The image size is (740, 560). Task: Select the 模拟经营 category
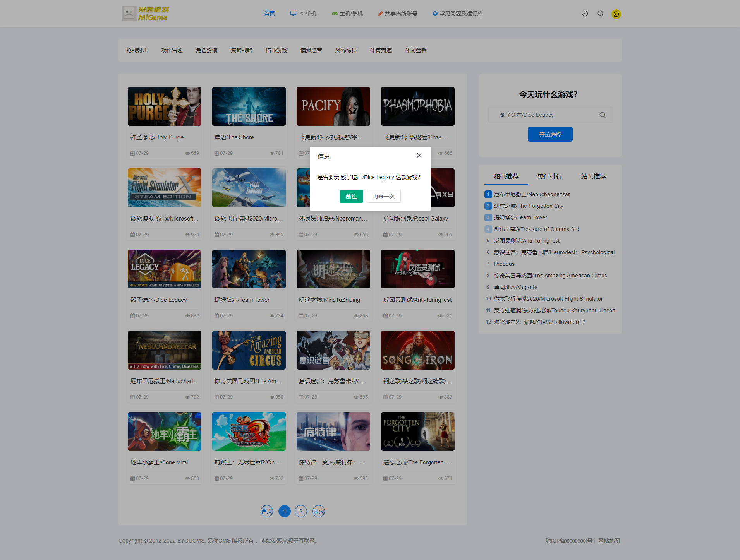click(x=311, y=50)
